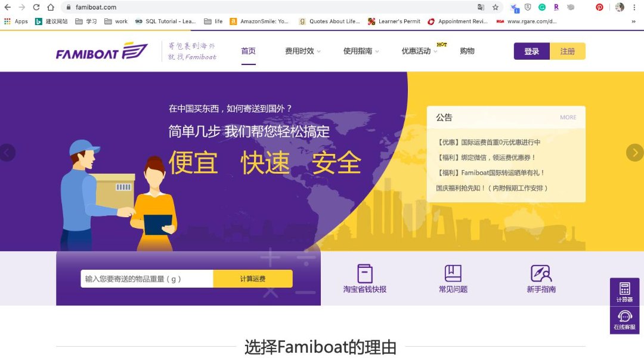644x364 pixels.
Task: Open 常见问题 via the bookmark icon
Action: click(x=454, y=274)
